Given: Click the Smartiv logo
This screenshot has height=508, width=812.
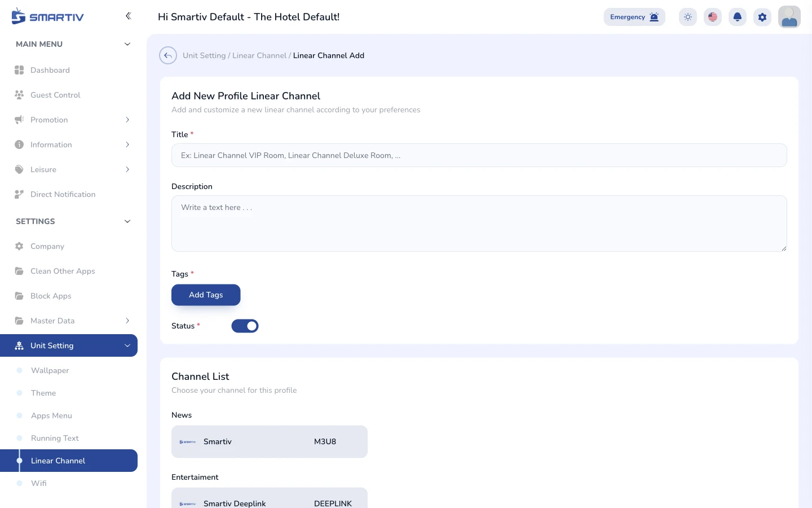Looking at the screenshot, I should [x=47, y=16].
